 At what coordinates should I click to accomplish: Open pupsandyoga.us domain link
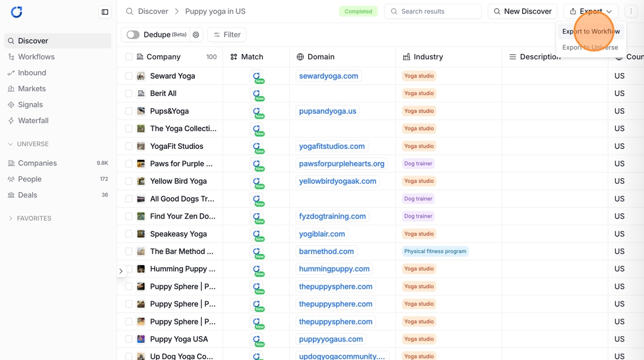tap(328, 111)
